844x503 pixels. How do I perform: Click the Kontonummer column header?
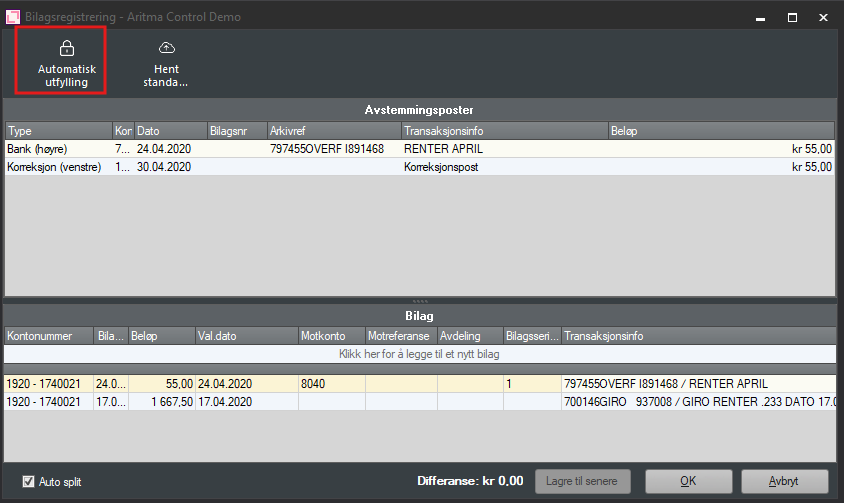point(48,337)
